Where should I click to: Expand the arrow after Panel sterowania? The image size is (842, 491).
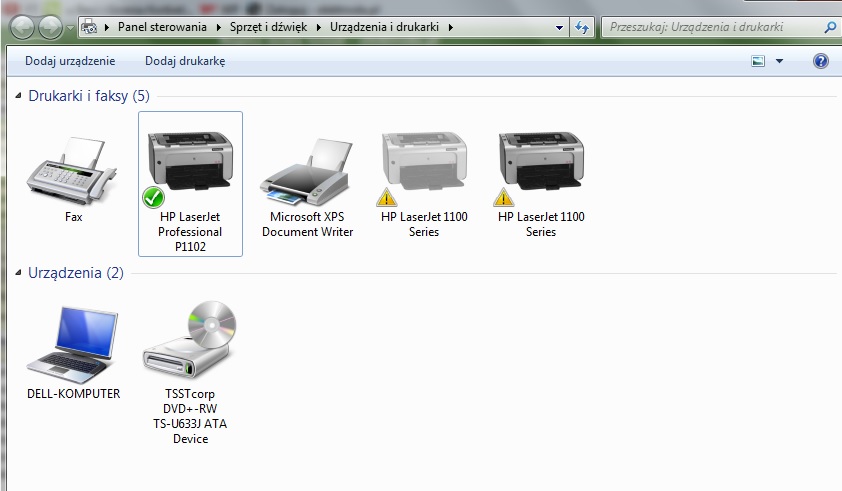(219, 27)
